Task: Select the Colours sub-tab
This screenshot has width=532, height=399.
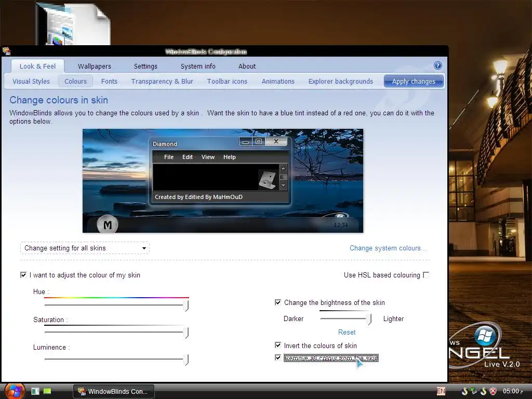Action: pos(76,82)
